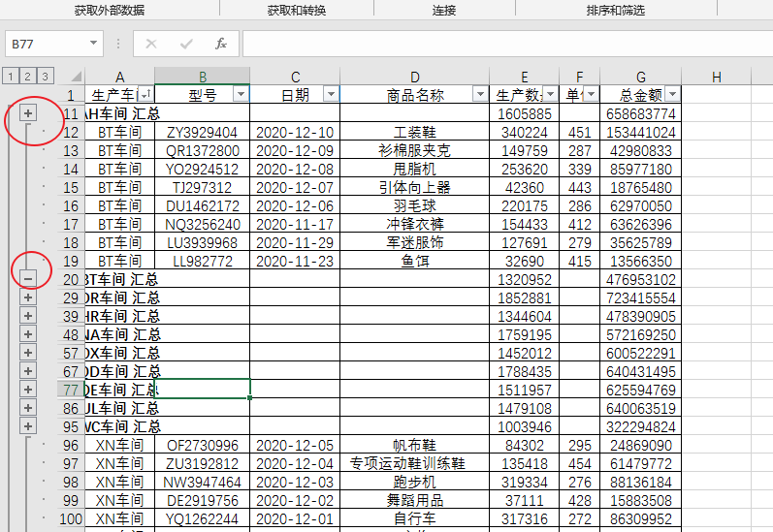
Task: Click the insert function fx icon
Action: point(221,44)
